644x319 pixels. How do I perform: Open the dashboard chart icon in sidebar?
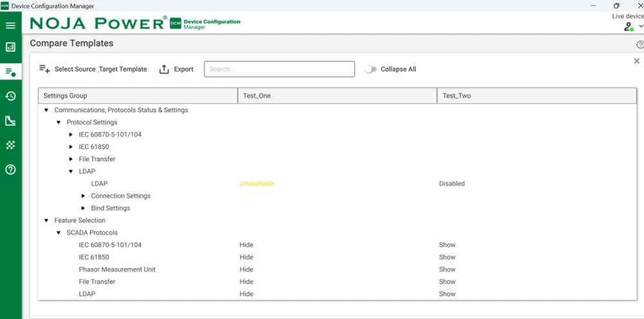tap(11, 47)
